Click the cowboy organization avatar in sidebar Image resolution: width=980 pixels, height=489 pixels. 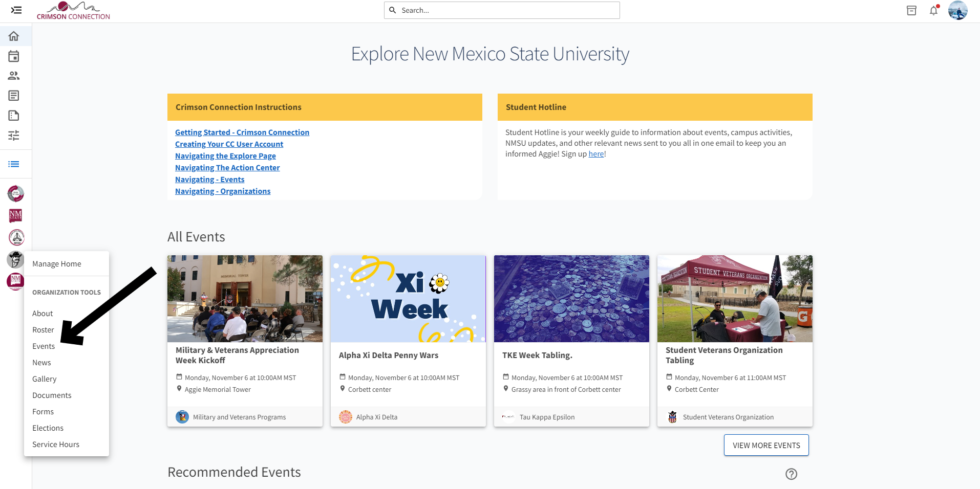[15, 259]
